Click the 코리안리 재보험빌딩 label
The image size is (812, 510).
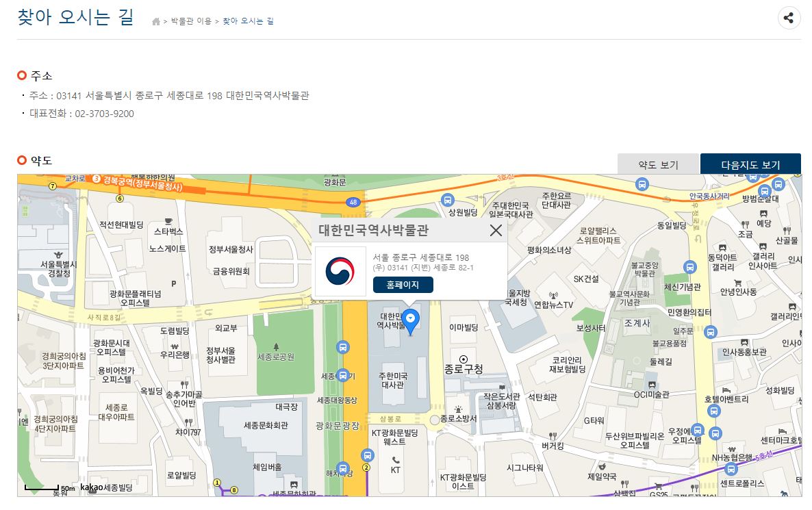point(567,364)
